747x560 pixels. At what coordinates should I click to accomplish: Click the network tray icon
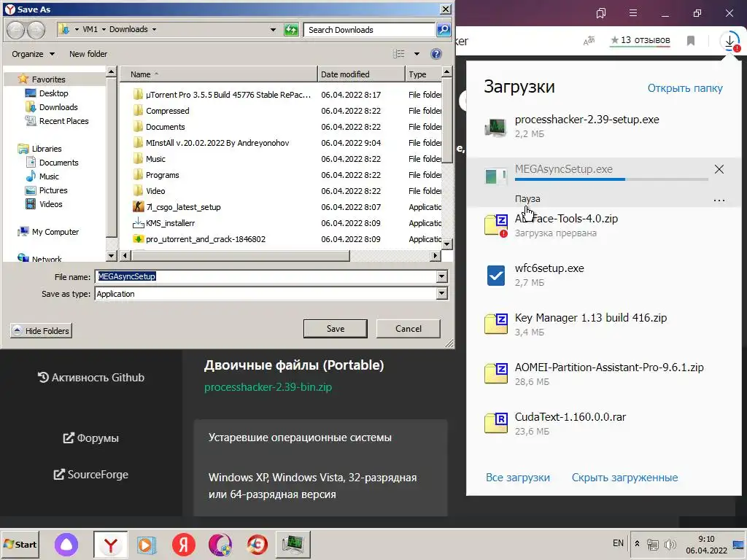(653, 544)
